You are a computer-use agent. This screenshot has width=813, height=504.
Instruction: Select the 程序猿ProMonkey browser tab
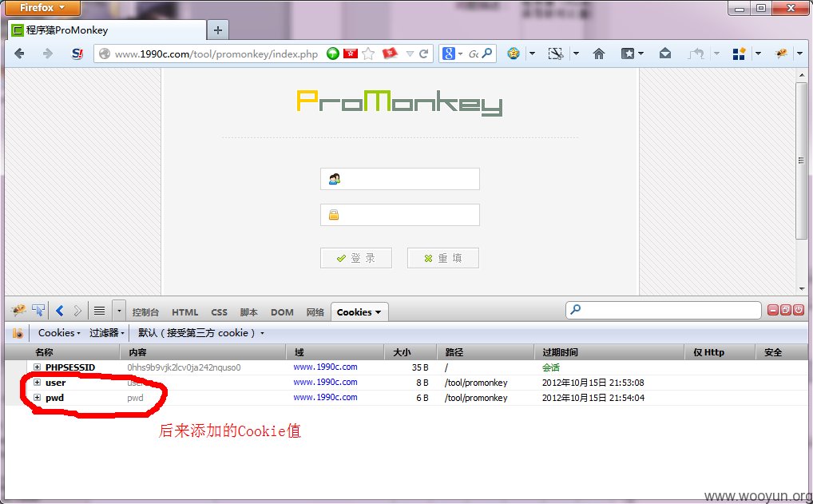106,30
